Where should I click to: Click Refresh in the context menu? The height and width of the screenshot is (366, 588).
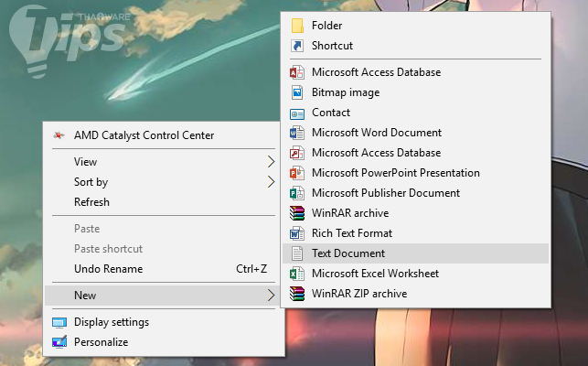click(x=91, y=202)
